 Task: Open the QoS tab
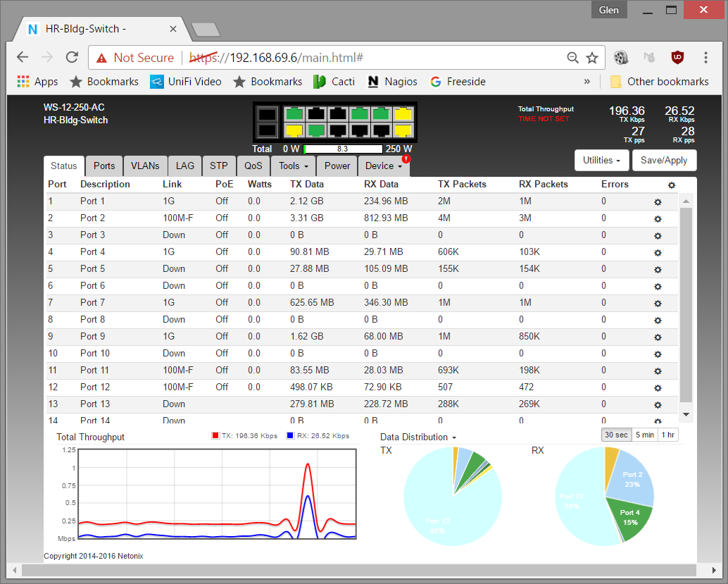pyautogui.click(x=253, y=166)
